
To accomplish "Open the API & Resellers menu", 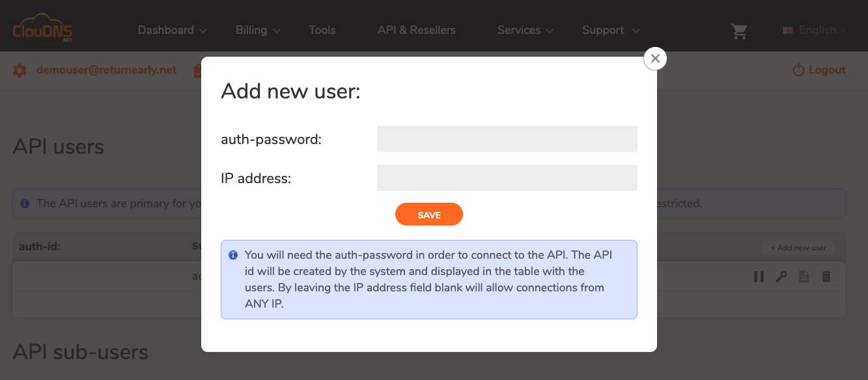I will [416, 30].
